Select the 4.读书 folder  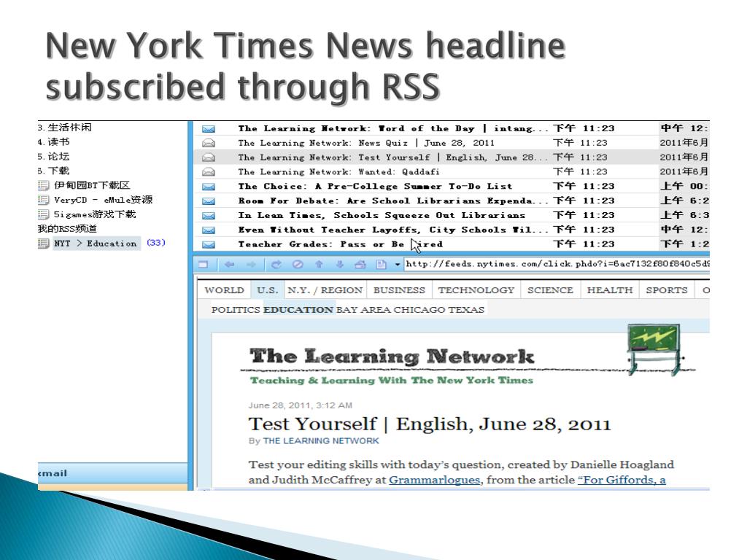click(54, 142)
